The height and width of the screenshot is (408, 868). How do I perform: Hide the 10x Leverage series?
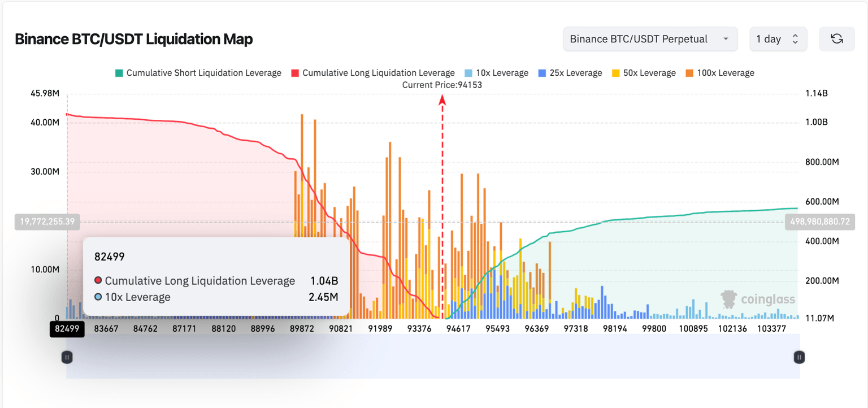496,73
